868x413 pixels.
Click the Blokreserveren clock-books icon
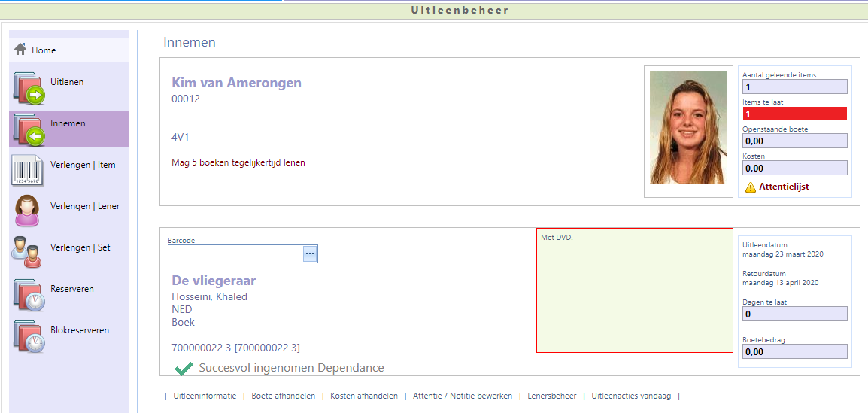(29, 336)
